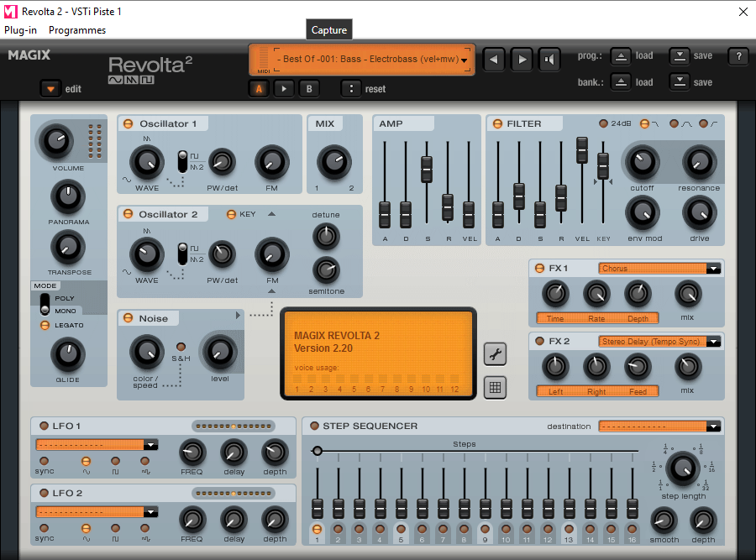This screenshot has width=756, height=560.
Task: Enable the LEGATO mode LED
Action: 45,325
